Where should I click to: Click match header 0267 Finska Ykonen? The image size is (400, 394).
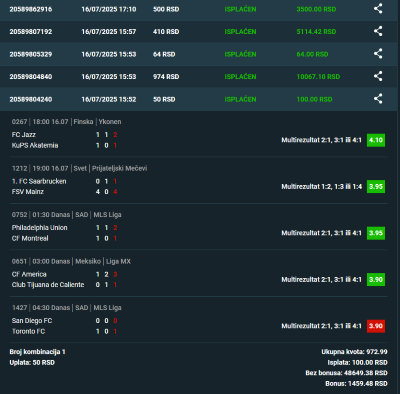coord(66,122)
